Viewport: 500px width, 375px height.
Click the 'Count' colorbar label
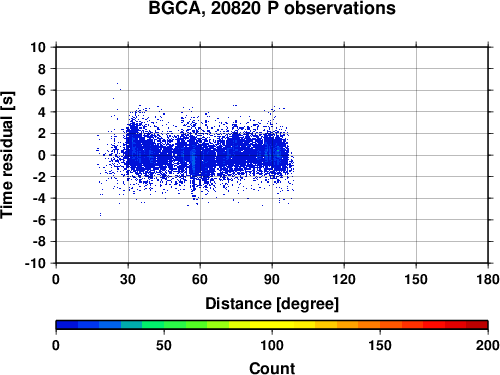click(x=272, y=368)
